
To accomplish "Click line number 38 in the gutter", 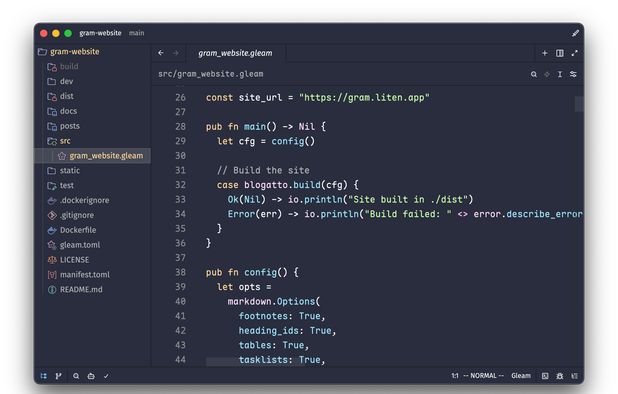I will point(181,272).
